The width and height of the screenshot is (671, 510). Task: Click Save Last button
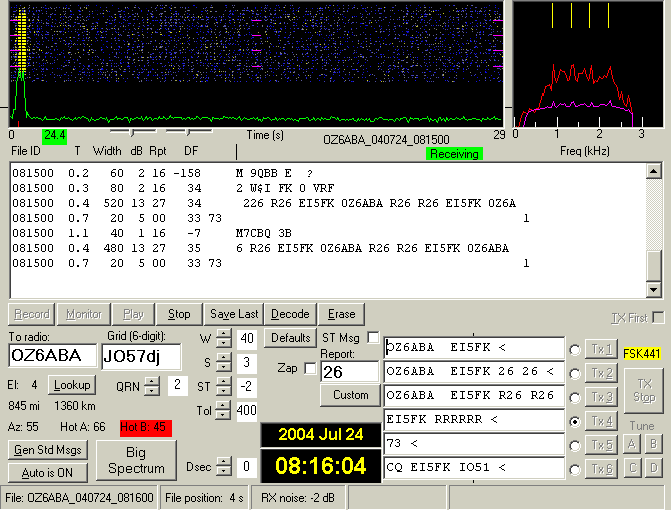point(235,313)
